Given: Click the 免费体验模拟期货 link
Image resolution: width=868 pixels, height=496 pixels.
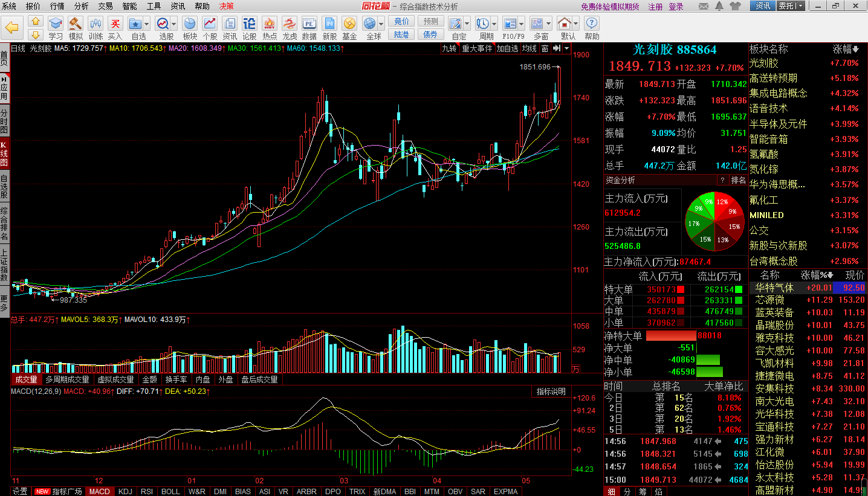Looking at the screenshot, I should pyautogui.click(x=610, y=7).
